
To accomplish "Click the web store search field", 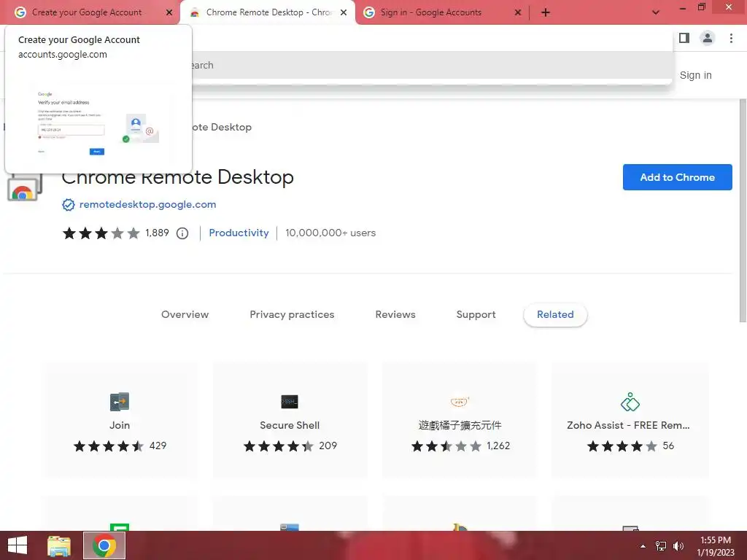I will [432, 65].
